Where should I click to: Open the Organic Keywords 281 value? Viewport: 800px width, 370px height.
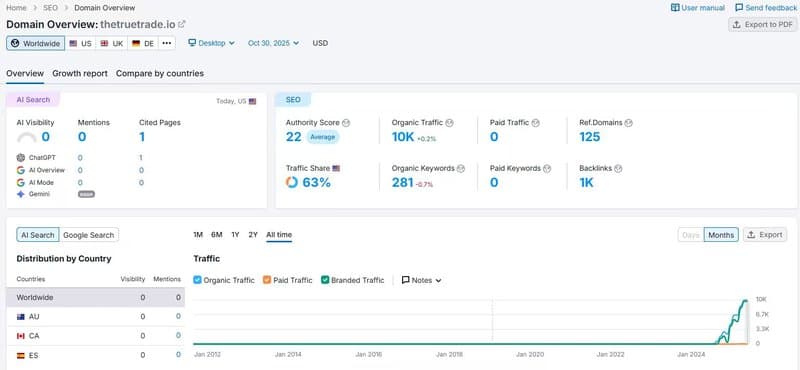coord(403,182)
